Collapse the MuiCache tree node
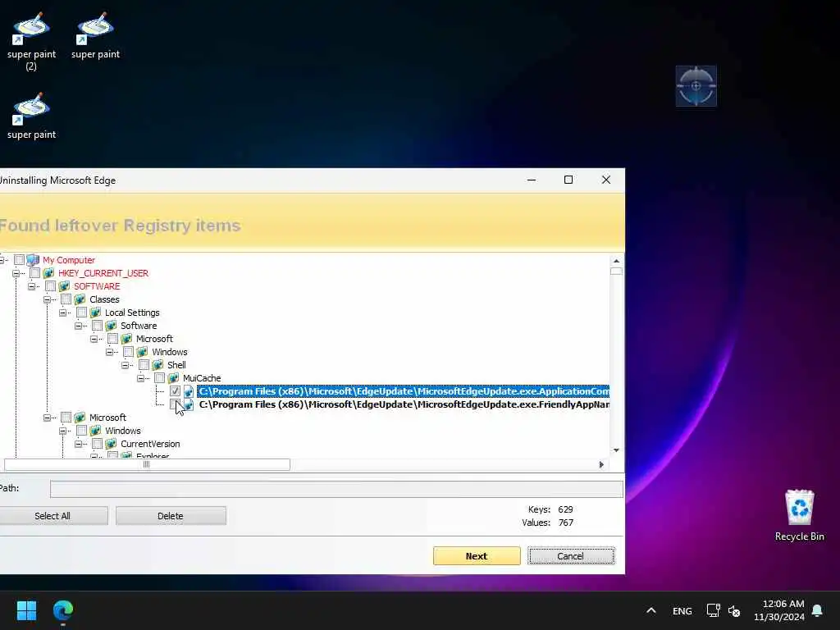Image resolution: width=840 pixels, height=630 pixels. click(x=139, y=378)
